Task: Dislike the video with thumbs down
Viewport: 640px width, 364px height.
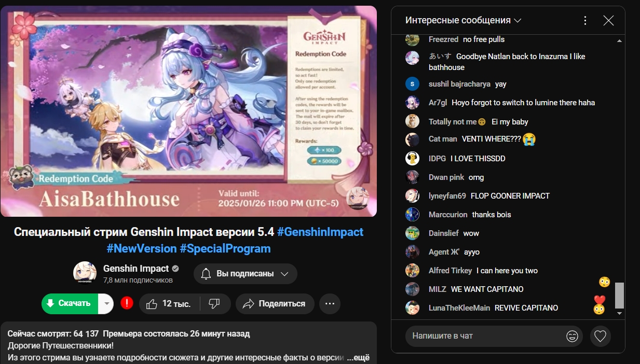Action: 214,303
